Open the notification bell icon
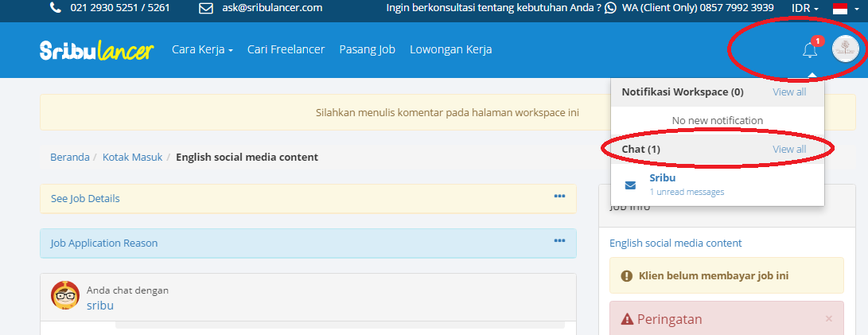Image resolution: width=868 pixels, height=335 pixels. click(x=809, y=50)
